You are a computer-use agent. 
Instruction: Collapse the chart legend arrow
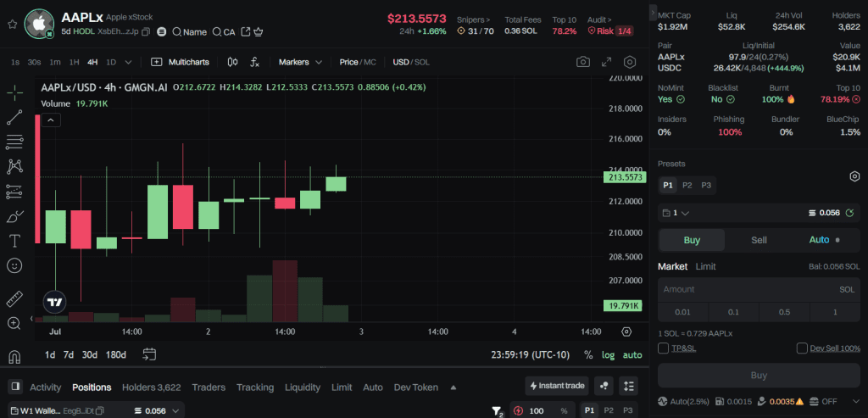coord(50,120)
